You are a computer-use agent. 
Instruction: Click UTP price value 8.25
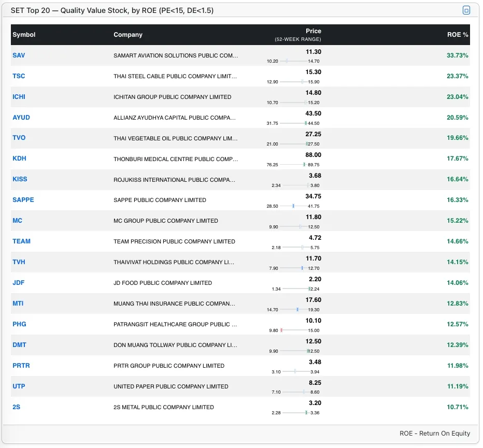click(x=315, y=383)
